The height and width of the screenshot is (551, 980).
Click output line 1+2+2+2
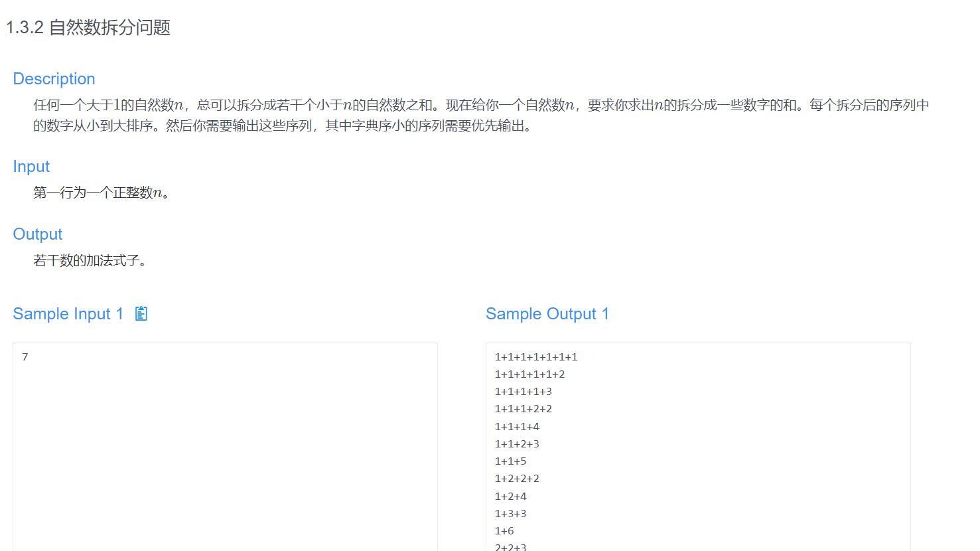click(x=518, y=479)
